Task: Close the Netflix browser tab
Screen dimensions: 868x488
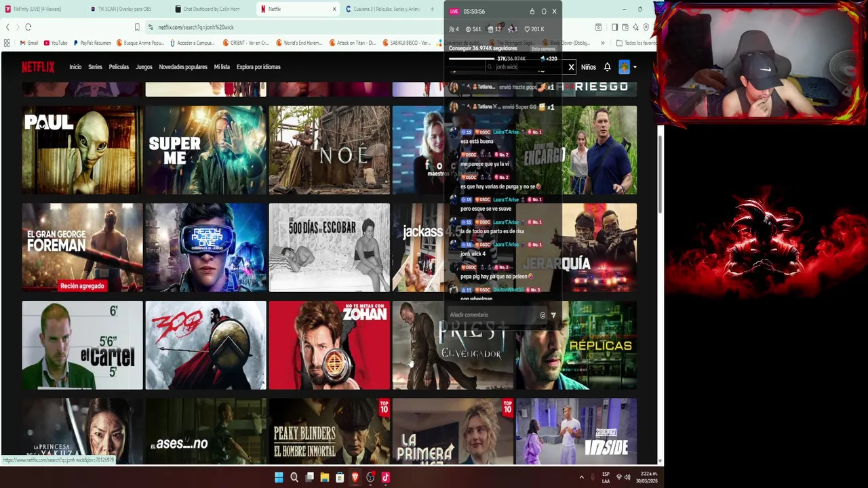Action: [x=334, y=9]
